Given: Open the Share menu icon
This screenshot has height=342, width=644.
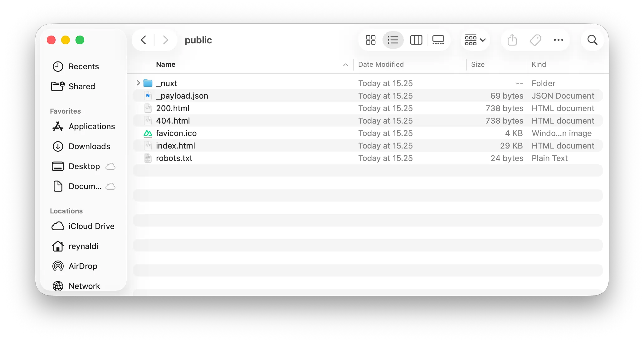Looking at the screenshot, I should click(x=512, y=40).
